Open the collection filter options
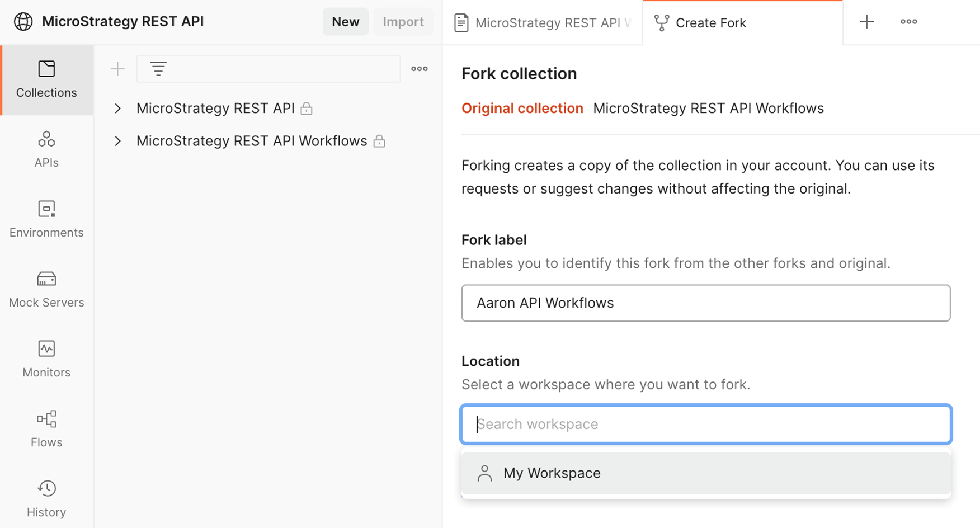The image size is (980, 528). (x=158, y=68)
